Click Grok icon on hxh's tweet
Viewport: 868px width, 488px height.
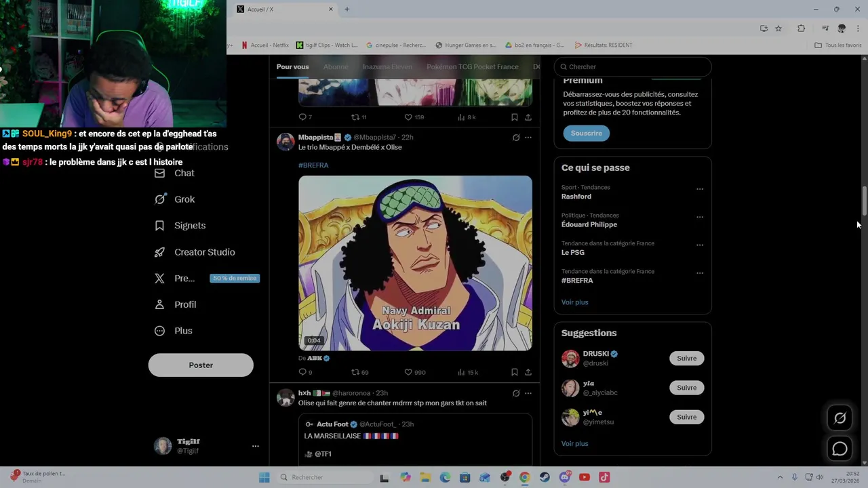click(x=516, y=393)
